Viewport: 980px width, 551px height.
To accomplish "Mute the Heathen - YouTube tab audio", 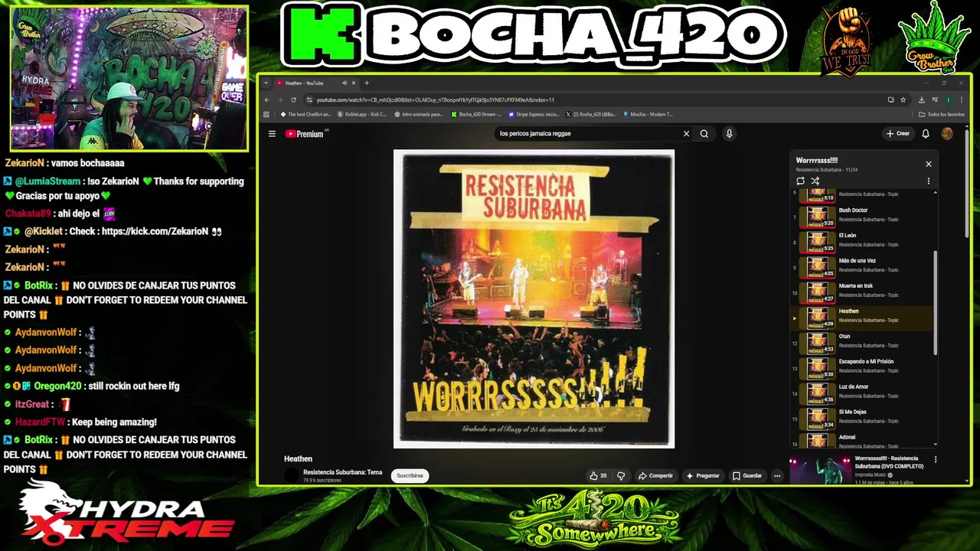I will 345,83.
